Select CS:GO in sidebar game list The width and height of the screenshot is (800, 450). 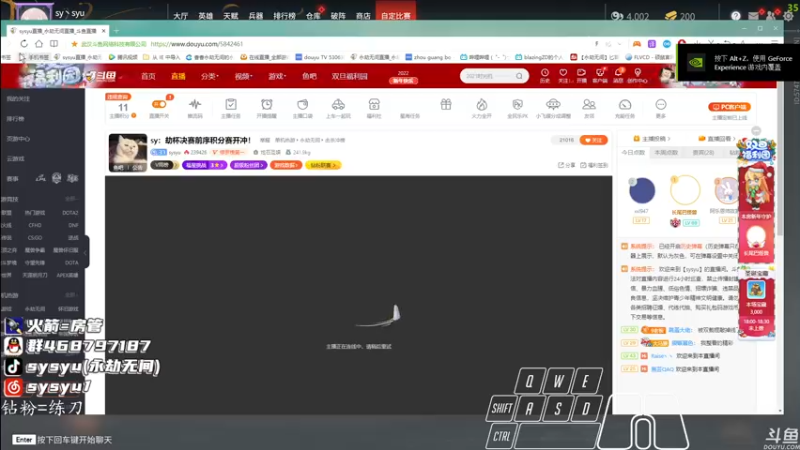click(35, 237)
